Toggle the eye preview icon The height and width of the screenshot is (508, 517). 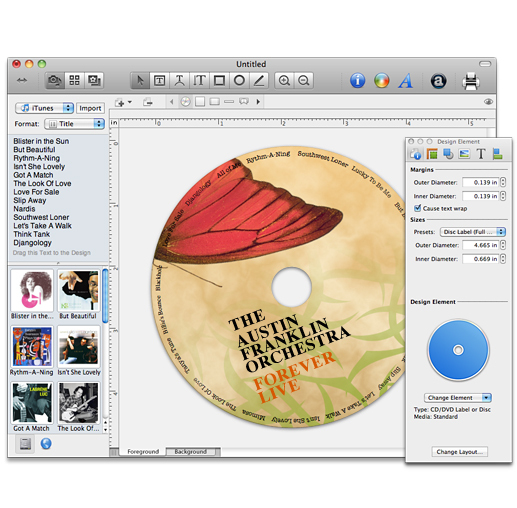[x=488, y=102]
